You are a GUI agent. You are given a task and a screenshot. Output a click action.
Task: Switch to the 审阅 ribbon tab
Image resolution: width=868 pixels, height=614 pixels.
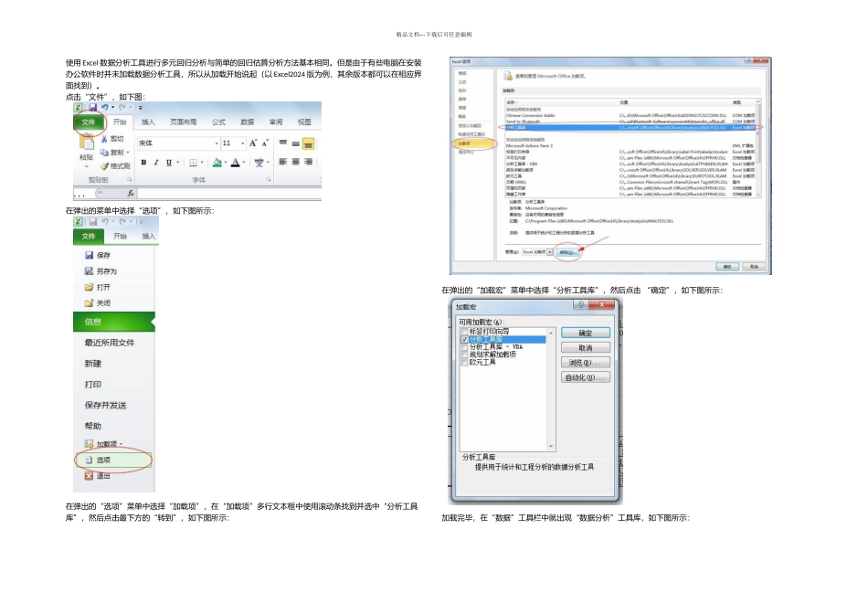point(276,122)
